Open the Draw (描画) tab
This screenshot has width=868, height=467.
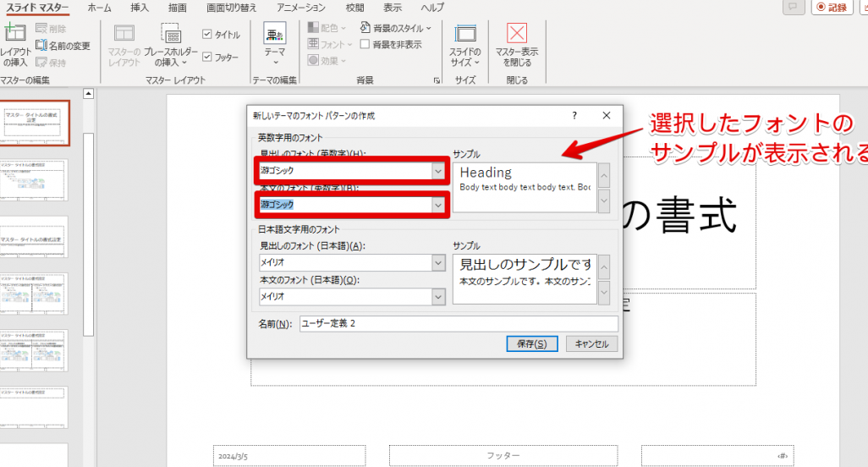[x=177, y=8]
